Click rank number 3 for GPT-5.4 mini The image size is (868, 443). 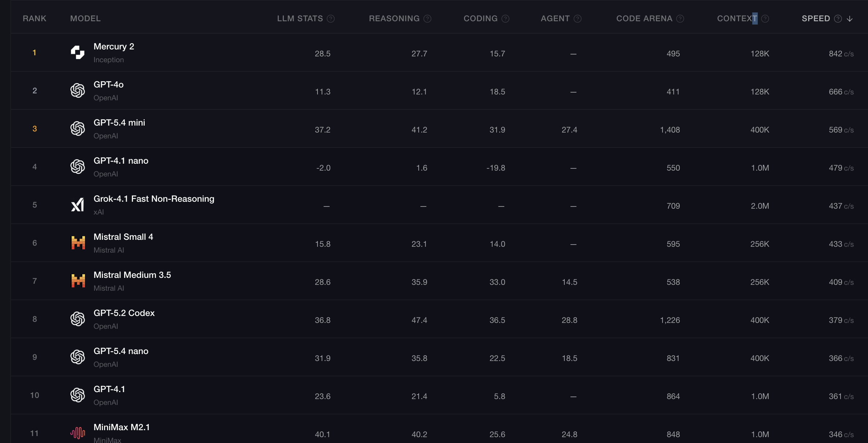34,129
